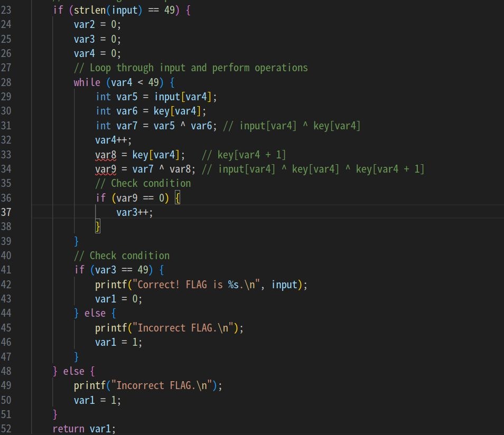Click printf 'Incorrect FLAG' on line 45
The height and width of the screenshot is (435, 504).
[170, 328]
